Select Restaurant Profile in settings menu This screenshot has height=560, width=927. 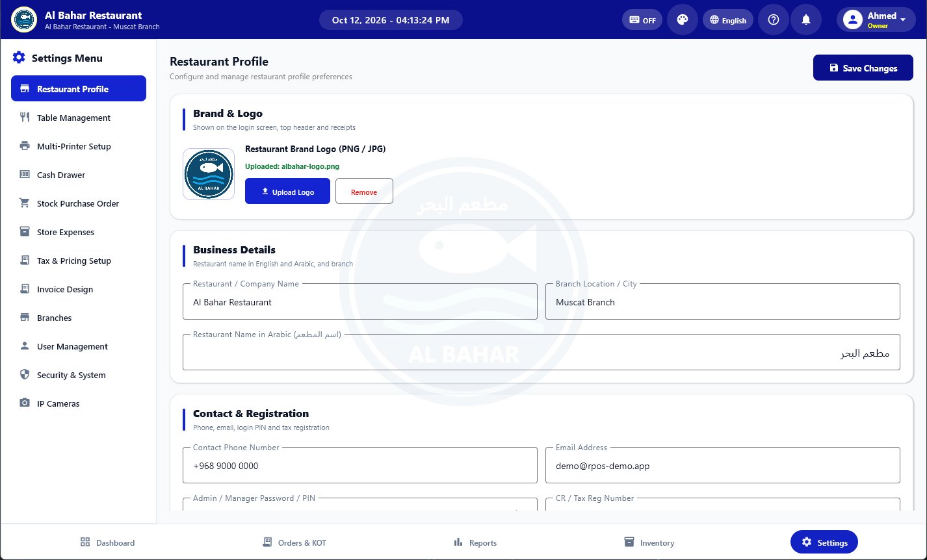point(79,89)
